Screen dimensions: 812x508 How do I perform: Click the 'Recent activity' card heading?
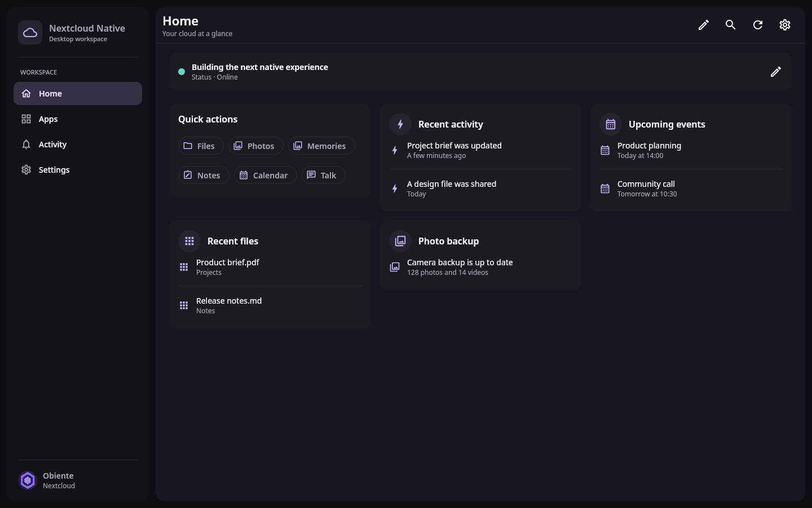point(451,124)
